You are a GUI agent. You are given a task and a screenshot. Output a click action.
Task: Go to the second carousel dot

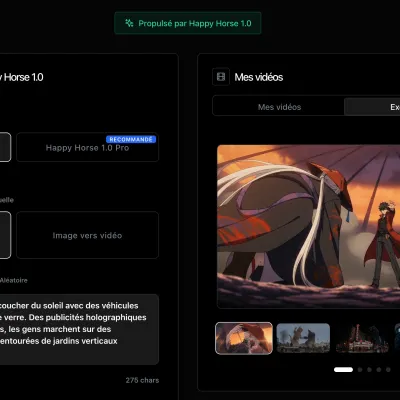[360, 369]
